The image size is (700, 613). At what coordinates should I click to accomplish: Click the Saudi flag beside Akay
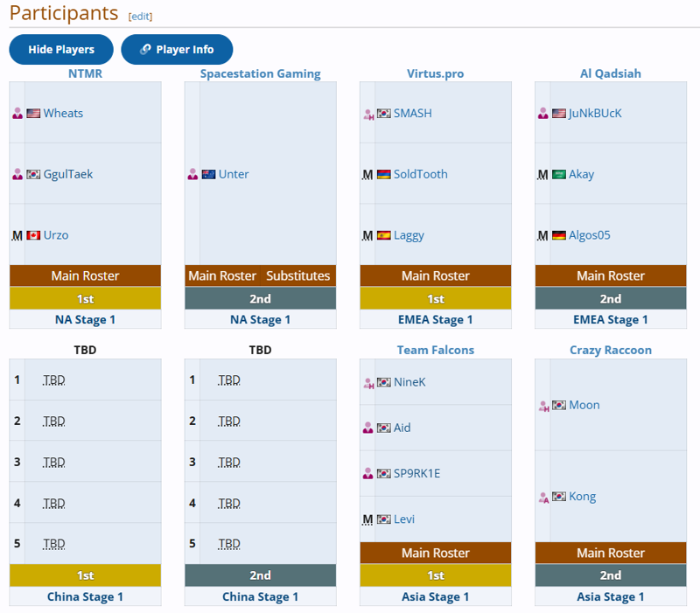559,174
